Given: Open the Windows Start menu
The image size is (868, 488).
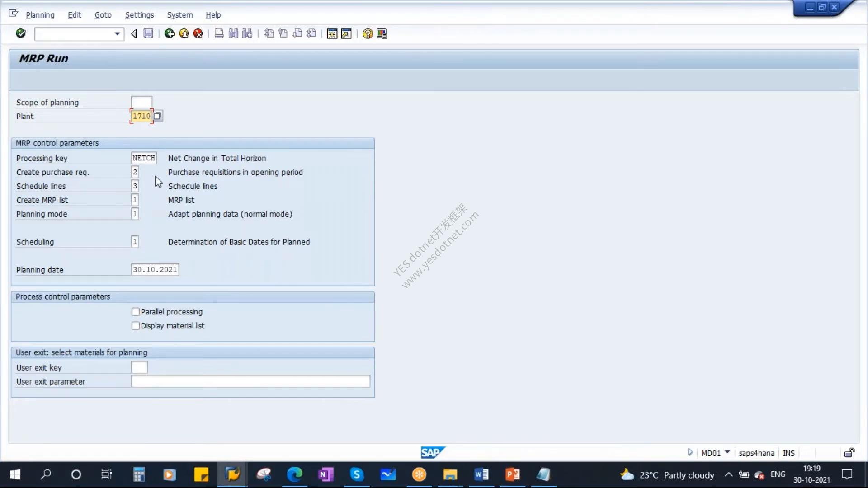Looking at the screenshot, I should click(15, 474).
